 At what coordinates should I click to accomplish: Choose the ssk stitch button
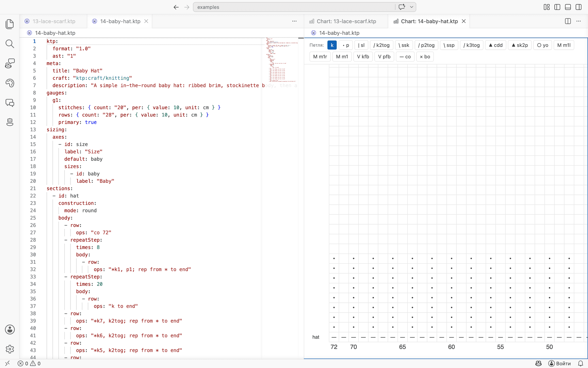coord(404,45)
